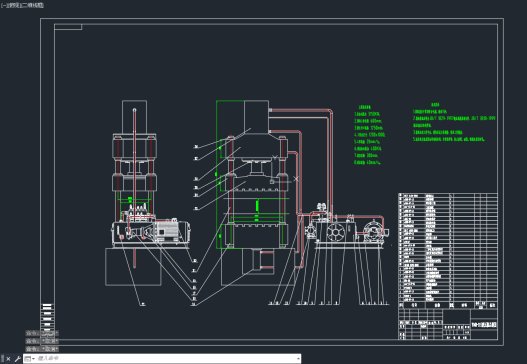Expand command history with the up arrow
Viewport: 527px width, 364px height.
click(x=298, y=359)
